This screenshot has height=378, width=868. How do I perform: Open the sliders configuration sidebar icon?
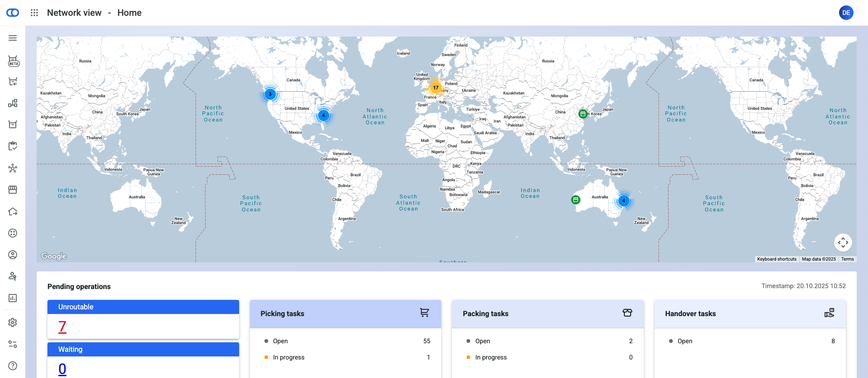pyautogui.click(x=13, y=344)
